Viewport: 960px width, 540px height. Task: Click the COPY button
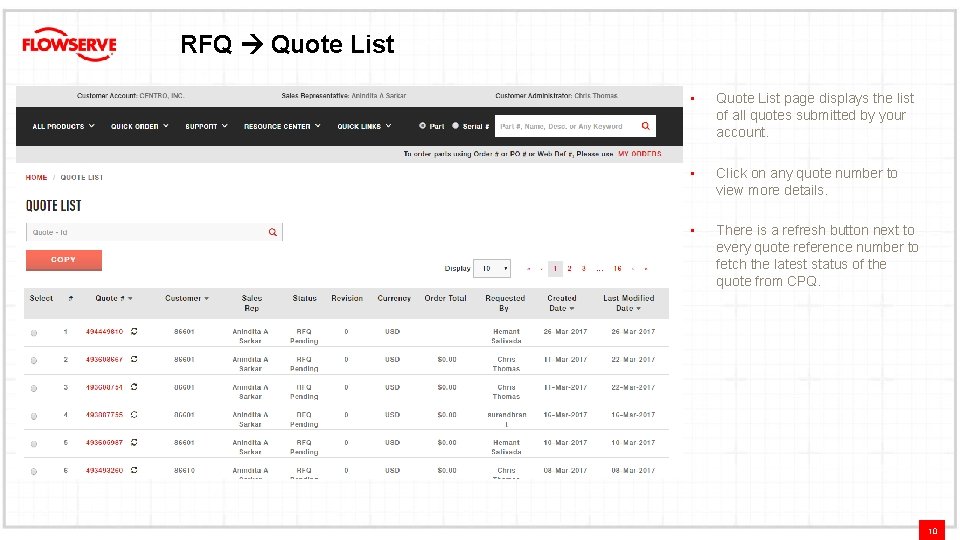point(64,260)
